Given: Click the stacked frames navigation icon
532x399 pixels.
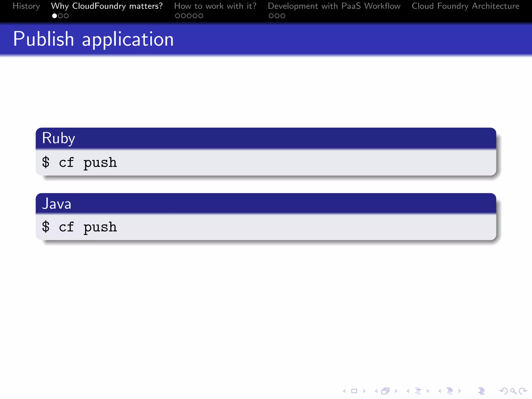Looking at the screenshot, I should [385, 391].
